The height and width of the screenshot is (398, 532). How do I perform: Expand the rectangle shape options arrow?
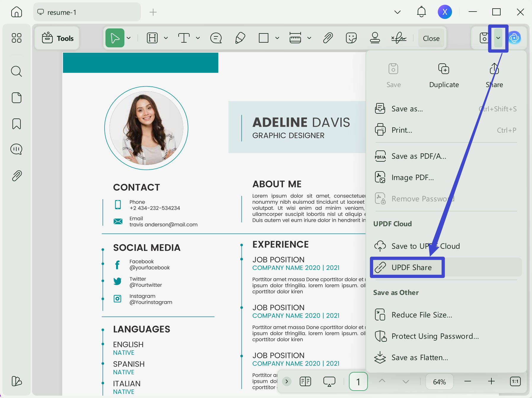[277, 38]
